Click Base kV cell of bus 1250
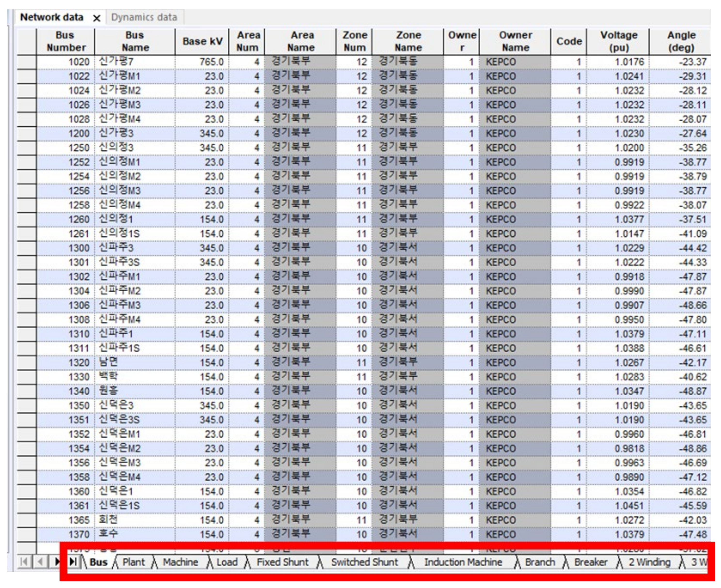The height and width of the screenshot is (588, 721). pos(202,148)
